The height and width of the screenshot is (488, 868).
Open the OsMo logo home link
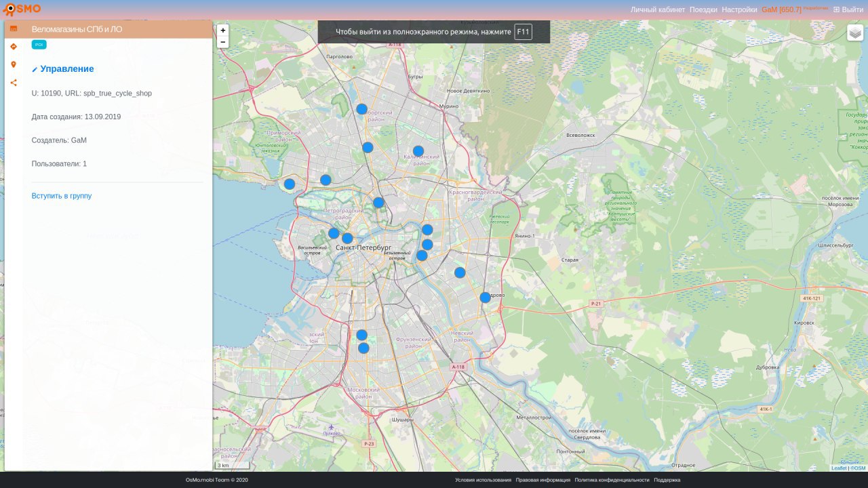(x=22, y=9)
